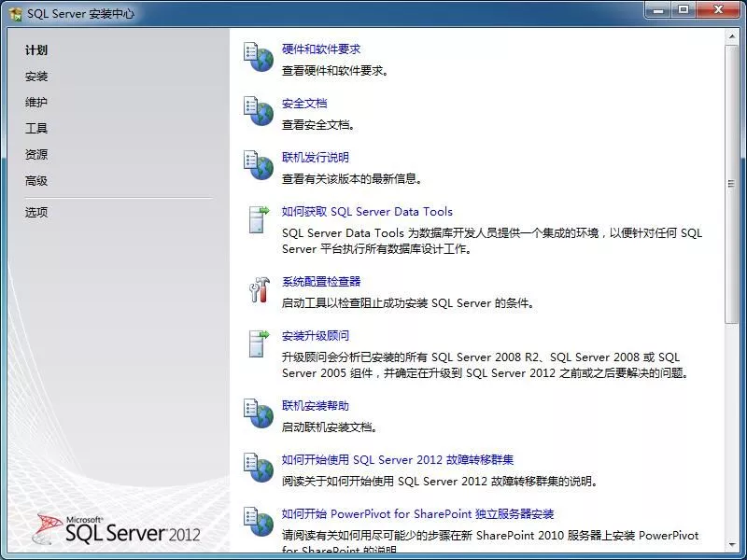
Task: Open the 联机发行说明 link
Action: [x=316, y=157]
